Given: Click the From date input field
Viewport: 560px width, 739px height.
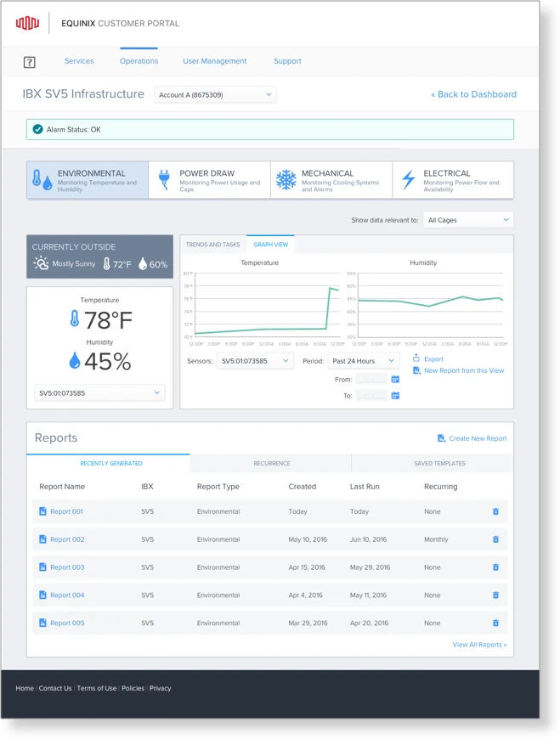Looking at the screenshot, I should tap(371, 379).
